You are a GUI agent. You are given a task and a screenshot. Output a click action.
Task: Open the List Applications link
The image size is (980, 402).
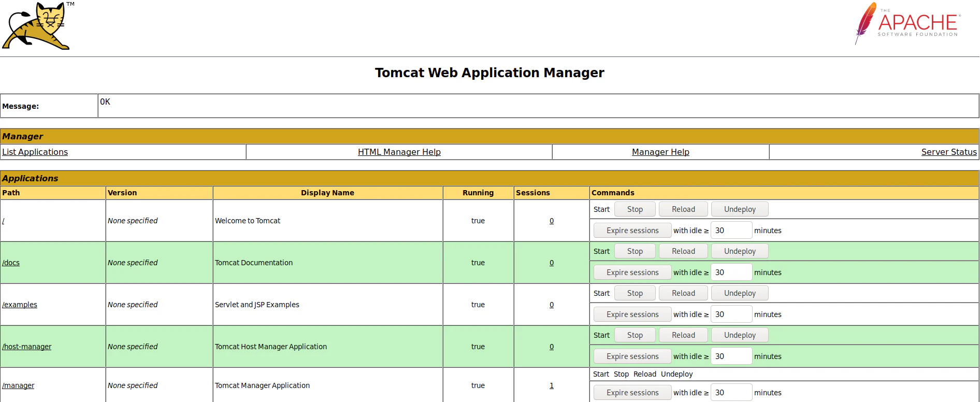35,152
